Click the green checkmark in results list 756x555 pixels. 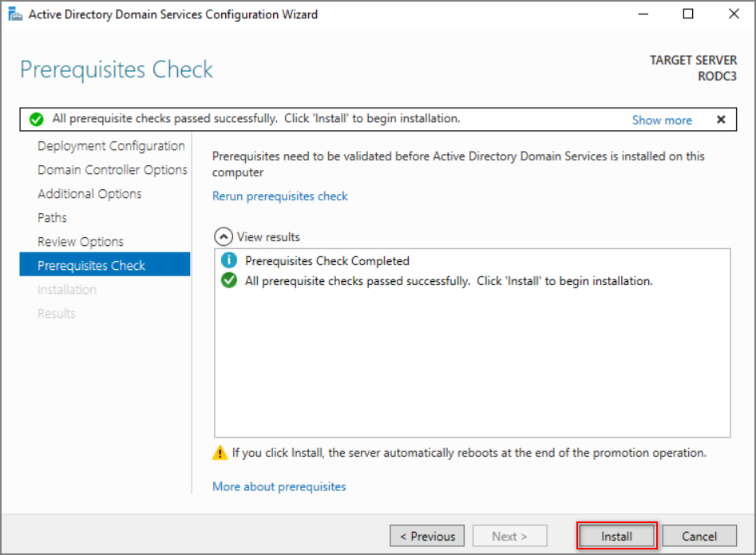click(x=229, y=280)
